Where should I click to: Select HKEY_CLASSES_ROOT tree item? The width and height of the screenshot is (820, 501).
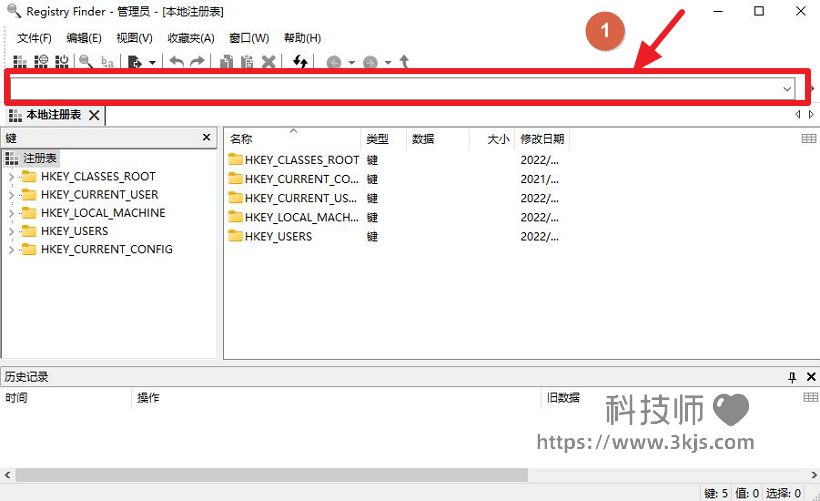pos(98,176)
